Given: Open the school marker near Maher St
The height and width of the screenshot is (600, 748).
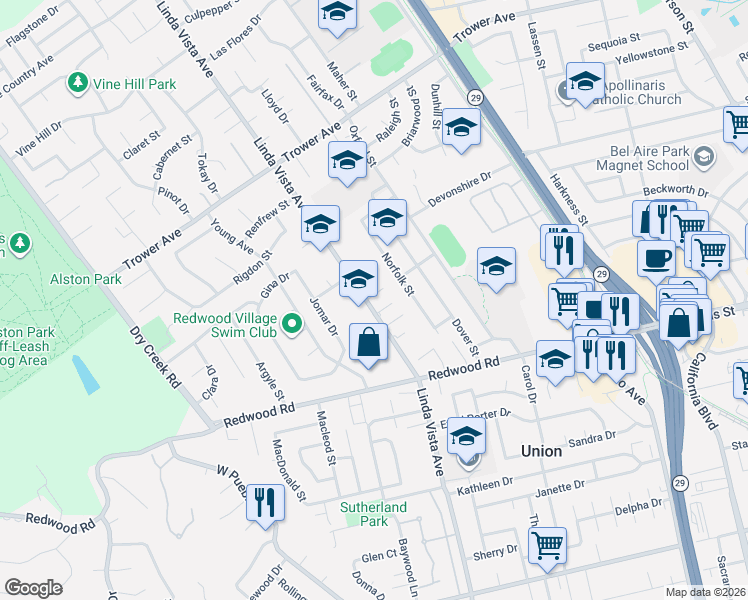Looking at the screenshot, I should point(337,15).
